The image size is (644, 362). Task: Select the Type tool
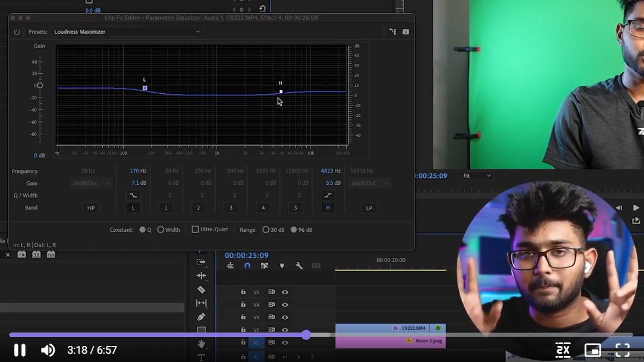201,357
